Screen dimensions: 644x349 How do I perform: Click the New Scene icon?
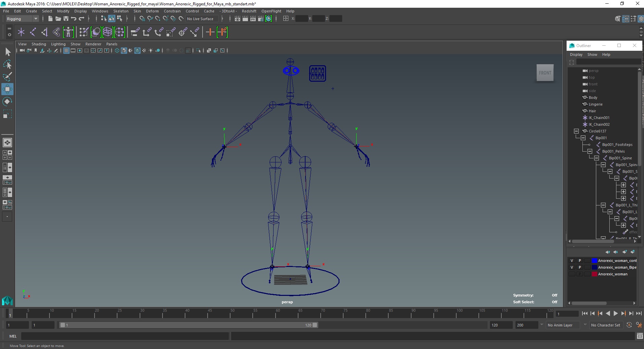coord(50,19)
